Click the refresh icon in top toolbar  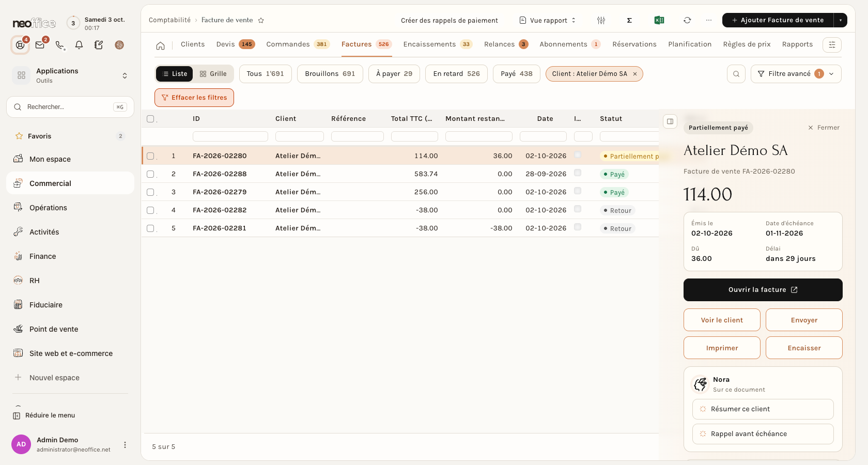pyautogui.click(x=687, y=20)
